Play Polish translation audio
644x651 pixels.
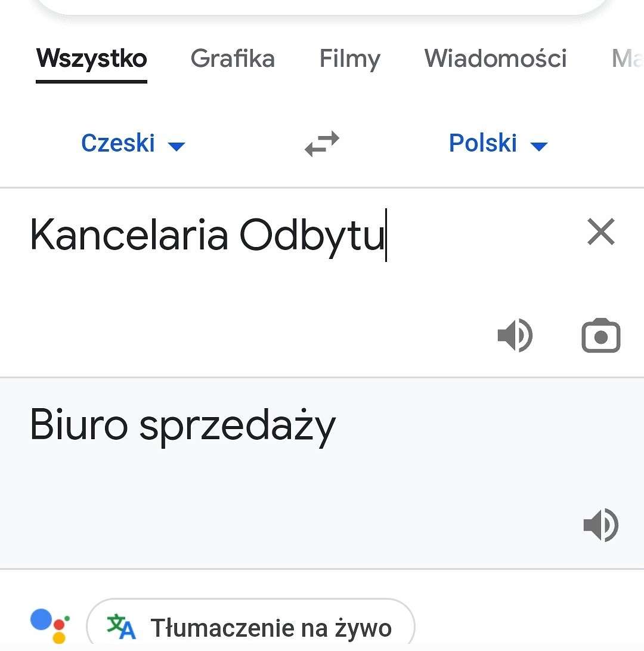[x=601, y=524]
